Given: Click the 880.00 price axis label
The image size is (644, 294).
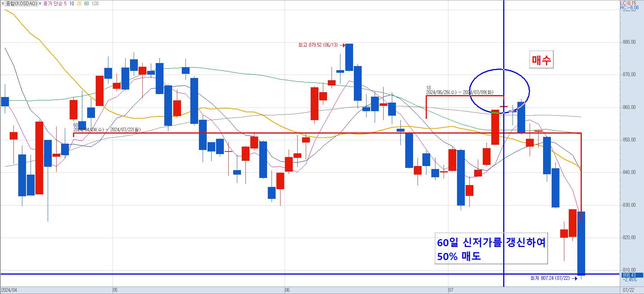Looking at the screenshot, I should (629, 42).
